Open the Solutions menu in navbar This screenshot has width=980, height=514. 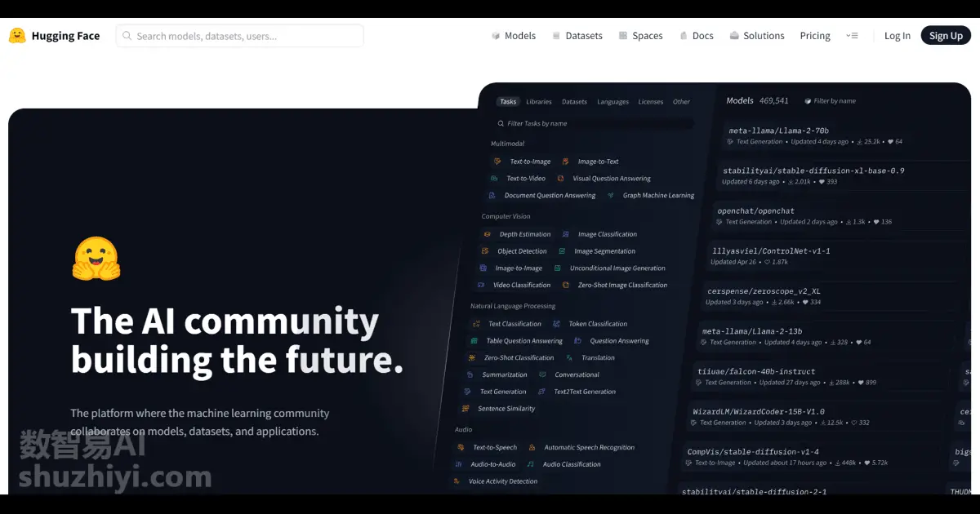764,36
